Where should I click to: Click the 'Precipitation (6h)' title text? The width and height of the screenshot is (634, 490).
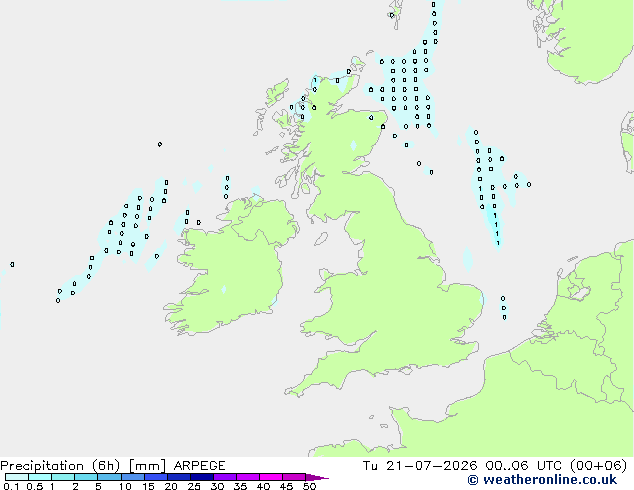pos(60,466)
